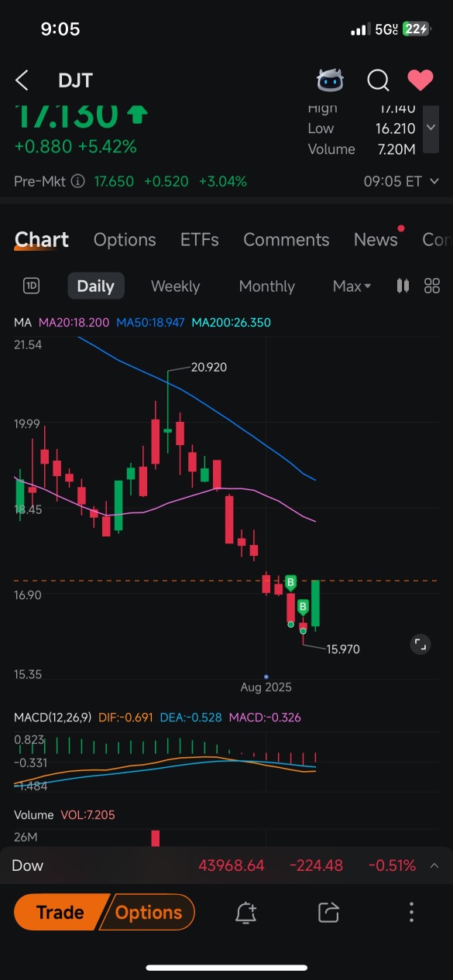Tap the MACD:-0.326 value
Viewport: 453px width, 980px height.
(x=265, y=718)
